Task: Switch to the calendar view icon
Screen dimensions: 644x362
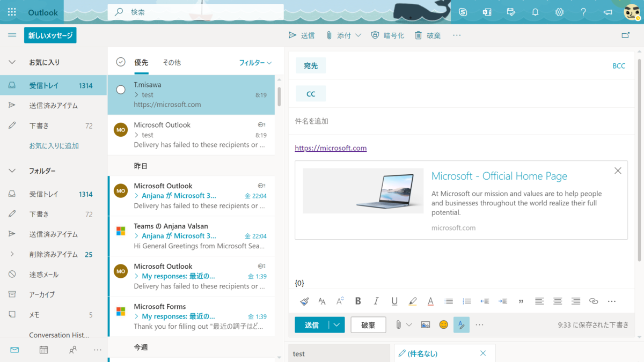Action: point(43,350)
